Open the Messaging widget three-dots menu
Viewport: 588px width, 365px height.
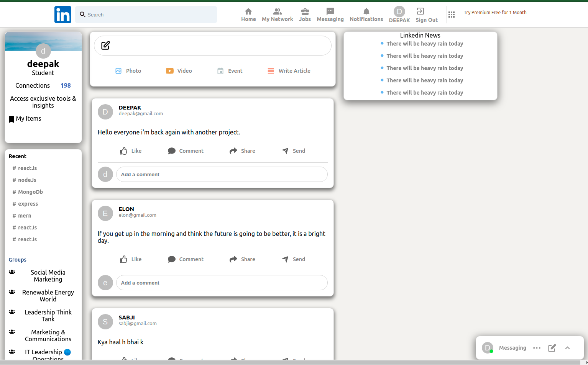[x=537, y=348]
